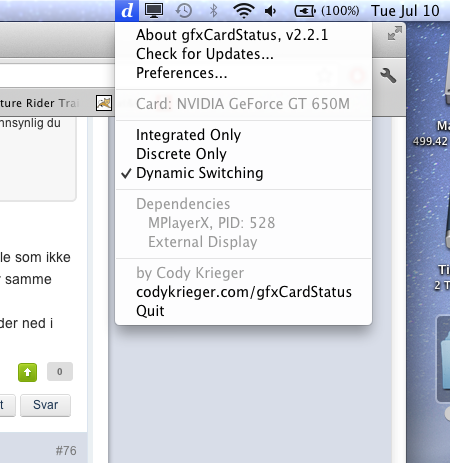450x463 pixels.
Task: Switch to the 'ture Rider Trai' tab
Action: pos(39,103)
